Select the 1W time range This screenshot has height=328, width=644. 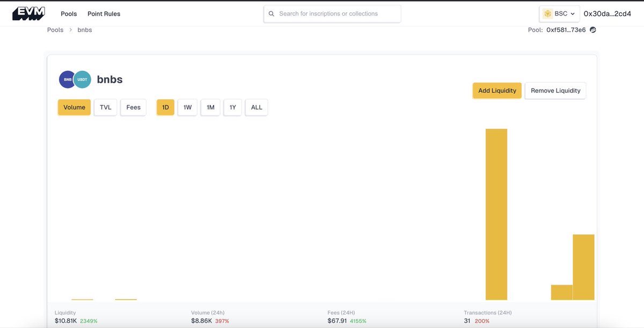point(187,107)
